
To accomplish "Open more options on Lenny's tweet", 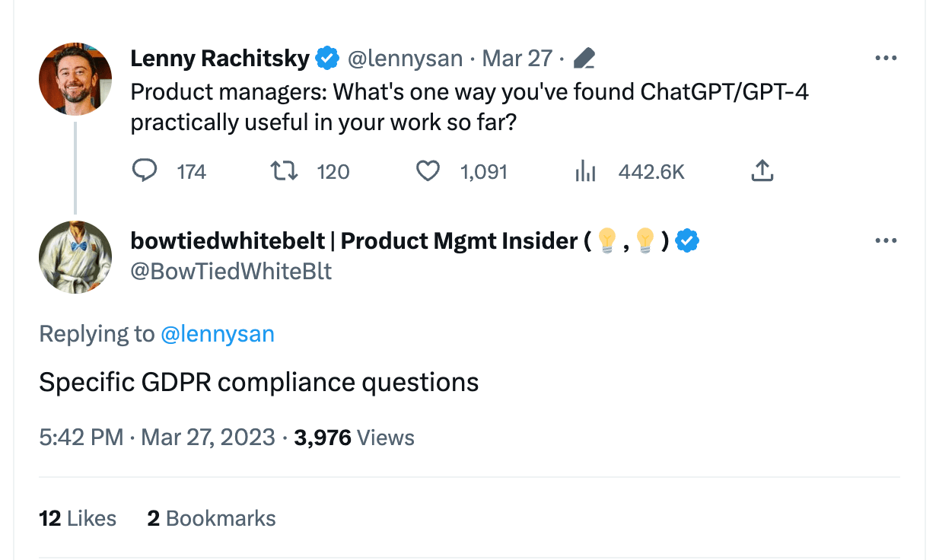I will click(x=886, y=58).
